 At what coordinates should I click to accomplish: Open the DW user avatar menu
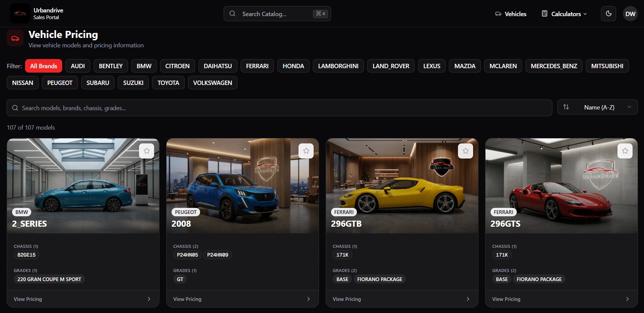click(630, 14)
